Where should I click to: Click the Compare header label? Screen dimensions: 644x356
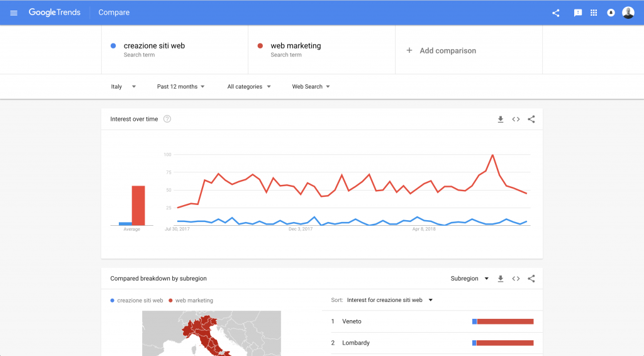tap(114, 13)
